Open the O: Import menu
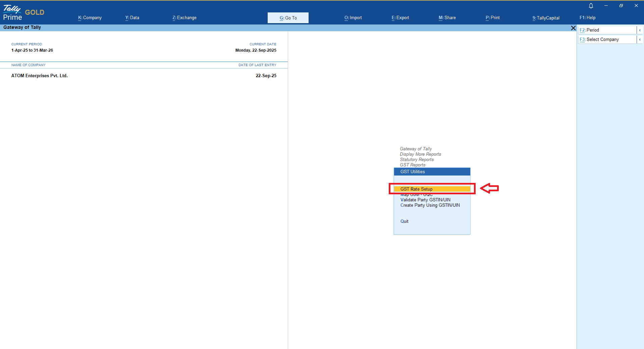 [x=353, y=18]
